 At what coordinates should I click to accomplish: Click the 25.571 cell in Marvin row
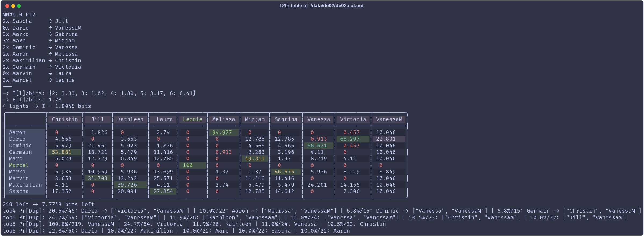[x=163, y=178]
